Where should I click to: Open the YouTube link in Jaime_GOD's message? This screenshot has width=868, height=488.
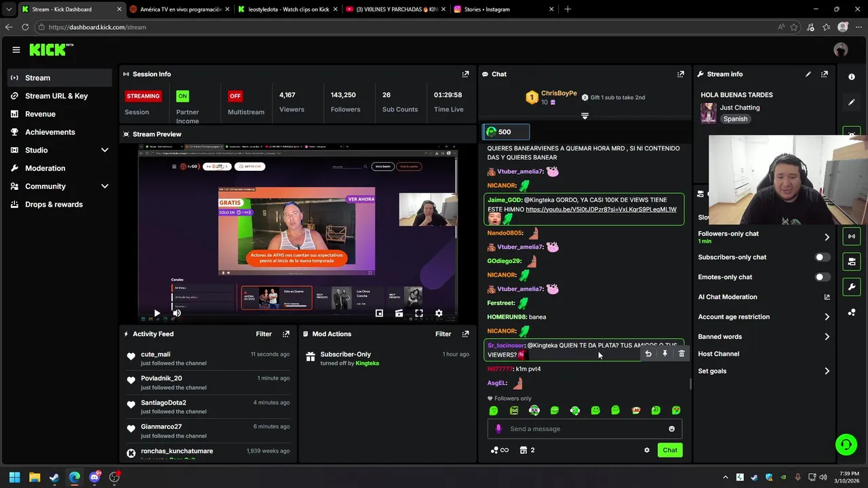coord(601,209)
